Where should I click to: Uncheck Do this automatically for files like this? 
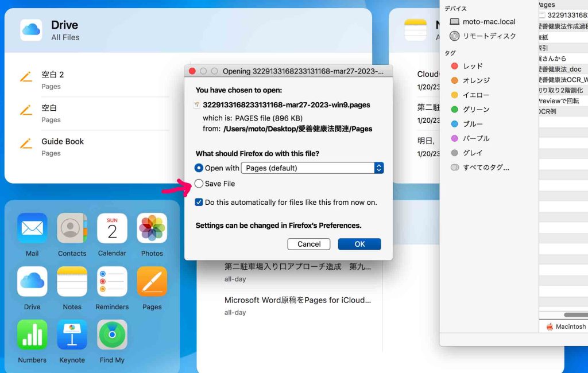199,203
